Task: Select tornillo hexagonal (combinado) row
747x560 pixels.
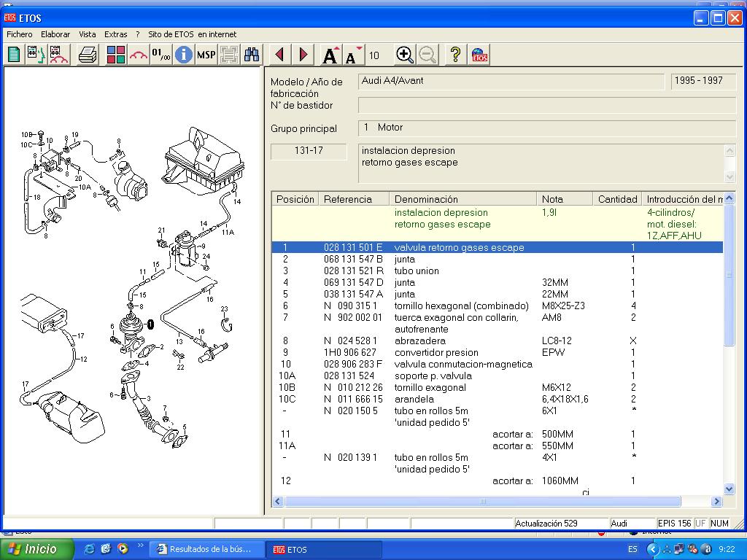Action: [x=498, y=306]
